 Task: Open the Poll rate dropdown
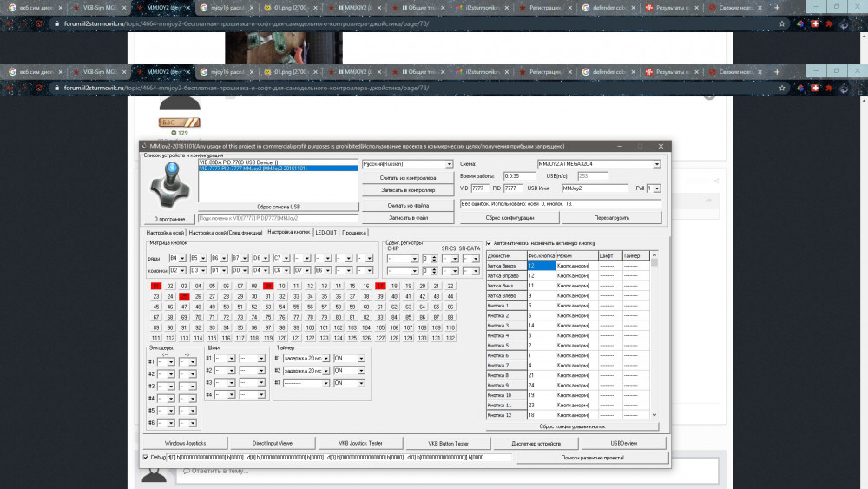coord(657,188)
